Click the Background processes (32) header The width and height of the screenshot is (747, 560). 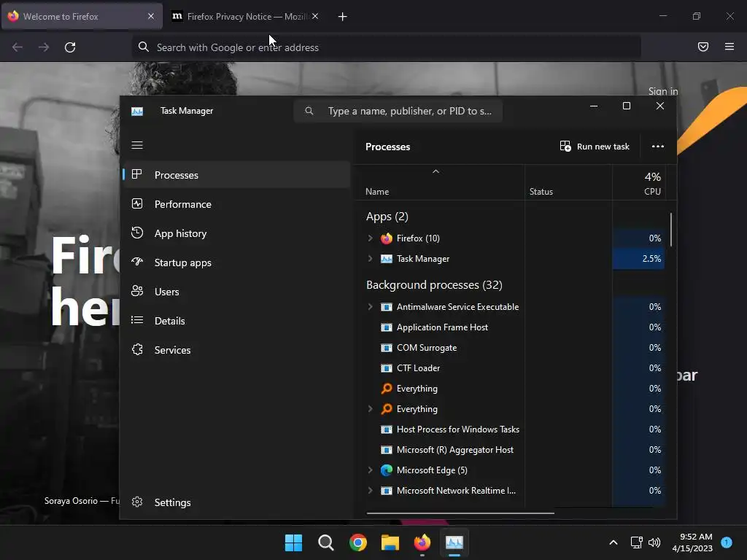pyautogui.click(x=434, y=285)
